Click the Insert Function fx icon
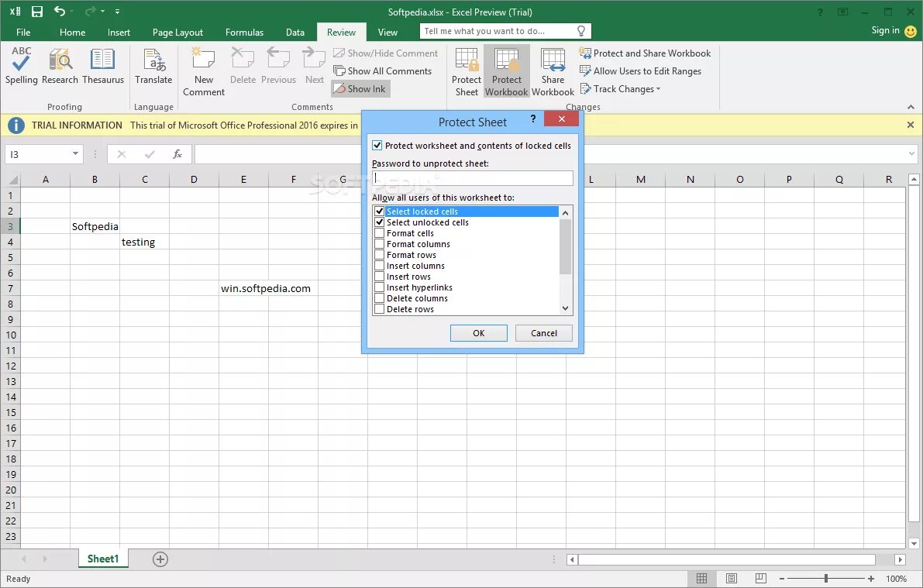The image size is (923, 588). [177, 154]
